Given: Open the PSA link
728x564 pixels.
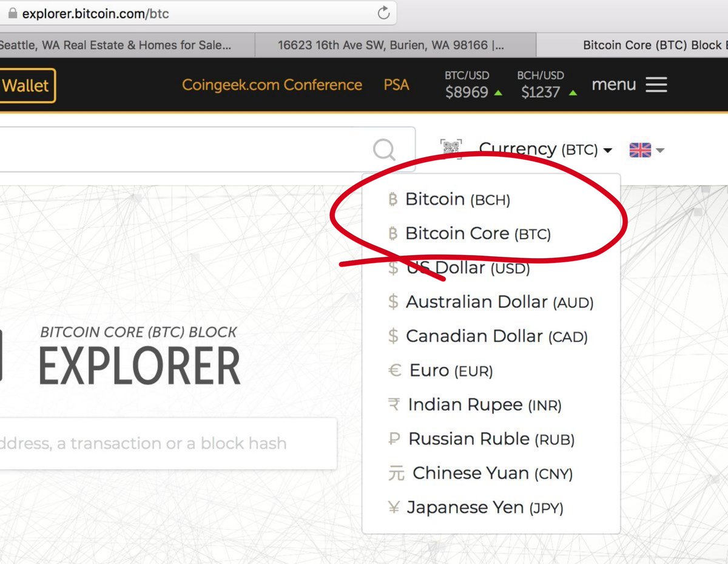Looking at the screenshot, I should (396, 85).
